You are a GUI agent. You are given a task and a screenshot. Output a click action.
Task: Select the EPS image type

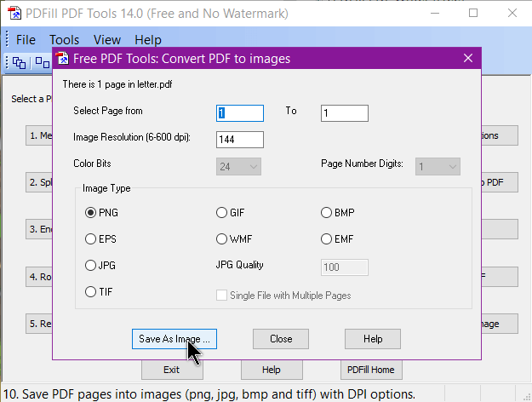[100, 239]
